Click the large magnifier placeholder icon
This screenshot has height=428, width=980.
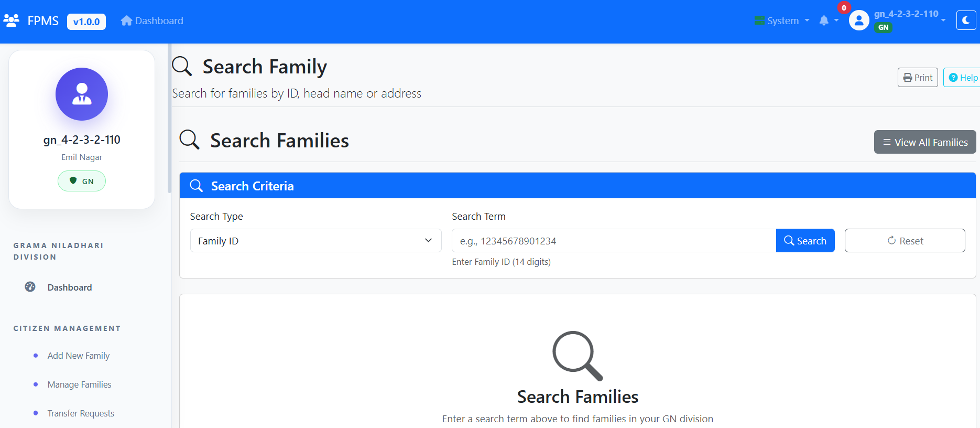point(578,356)
